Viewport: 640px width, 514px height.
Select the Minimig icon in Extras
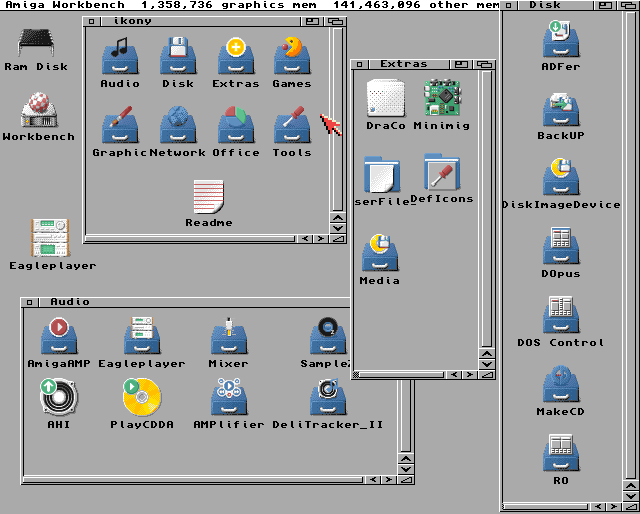(441, 99)
